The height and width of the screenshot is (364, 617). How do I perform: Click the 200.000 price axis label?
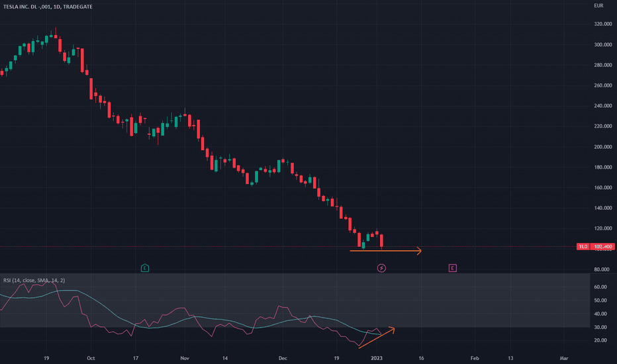click(x=603, y=147)
